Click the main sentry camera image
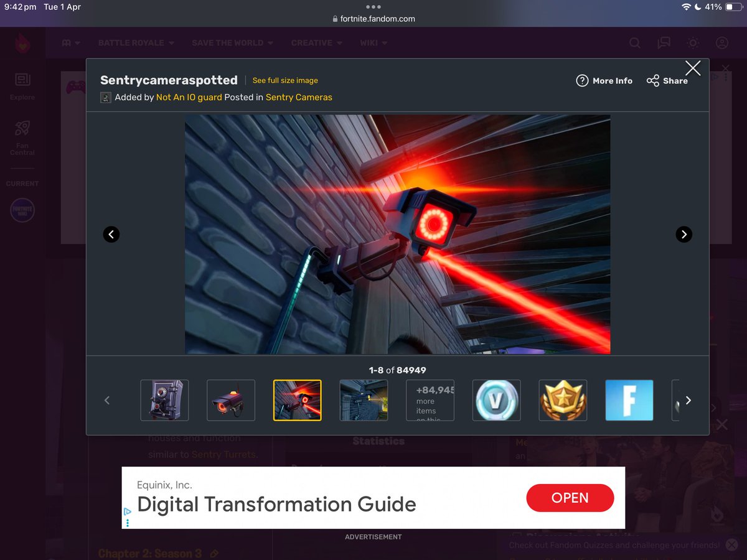747x560 pixels. click(397, 234)
